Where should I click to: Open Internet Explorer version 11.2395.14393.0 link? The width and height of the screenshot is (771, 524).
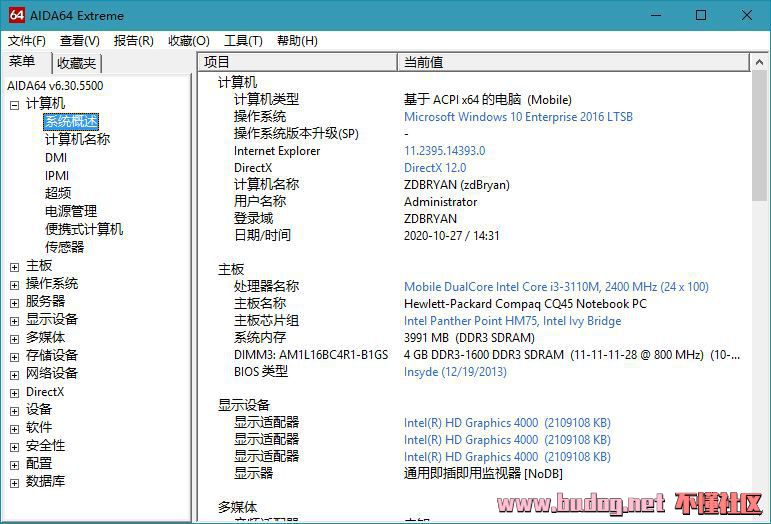point(445,151)
